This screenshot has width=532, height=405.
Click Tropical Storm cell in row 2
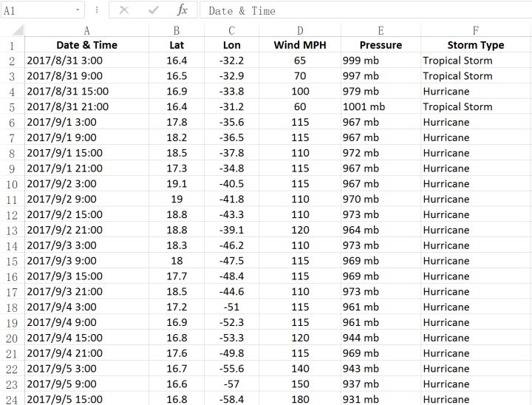476,61
